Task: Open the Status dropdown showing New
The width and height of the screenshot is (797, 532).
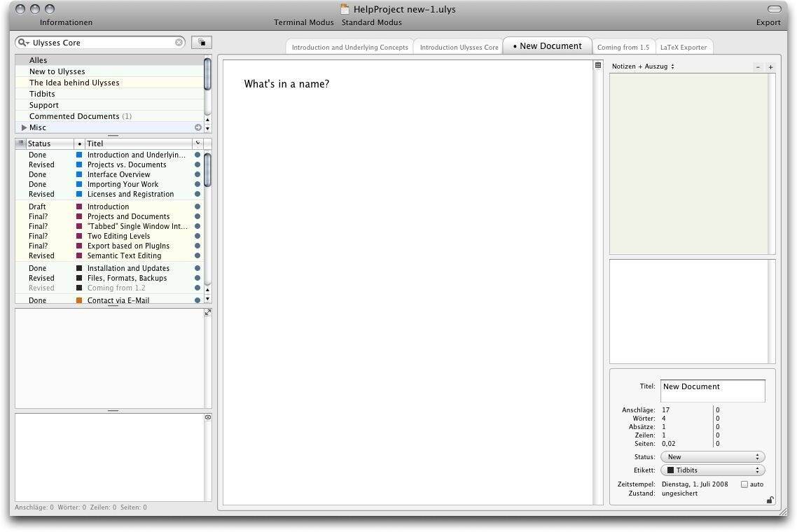Action: point(713,457)
